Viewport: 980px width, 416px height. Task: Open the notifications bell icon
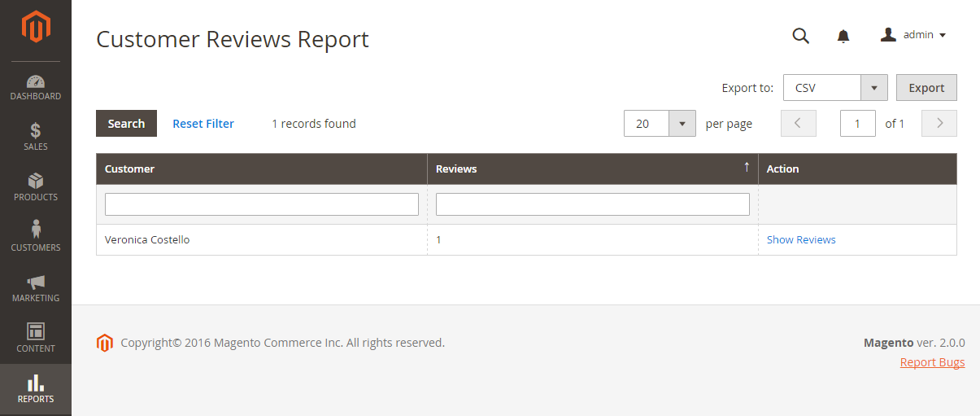(843, 36)
